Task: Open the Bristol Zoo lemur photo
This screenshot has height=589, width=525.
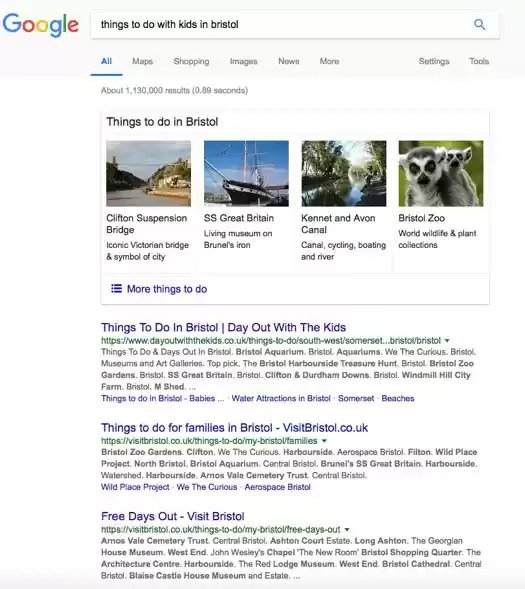Action: 441,173
